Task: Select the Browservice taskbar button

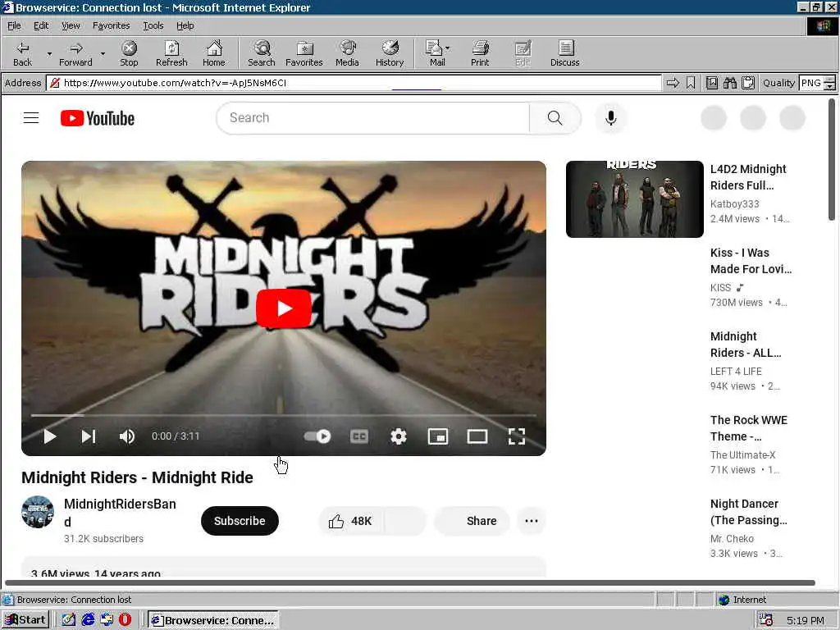Action: pyautogui.click(x=213, y=620)
